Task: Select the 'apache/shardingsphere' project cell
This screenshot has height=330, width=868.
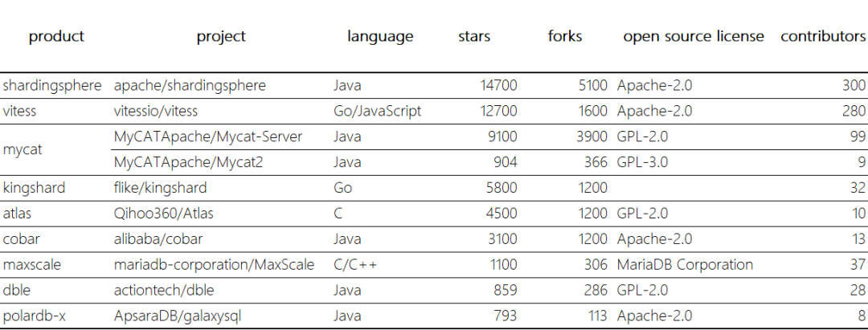Action: (190, 86)
